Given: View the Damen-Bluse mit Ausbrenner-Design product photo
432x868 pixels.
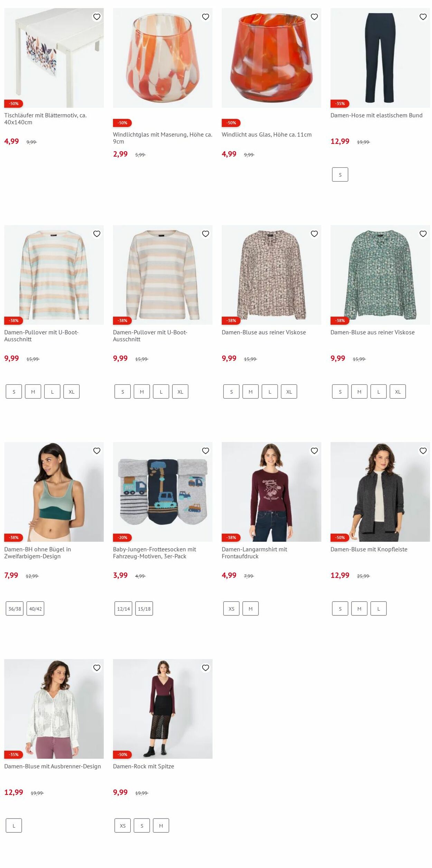Looking at the screenshot, I should pos(54,709).
